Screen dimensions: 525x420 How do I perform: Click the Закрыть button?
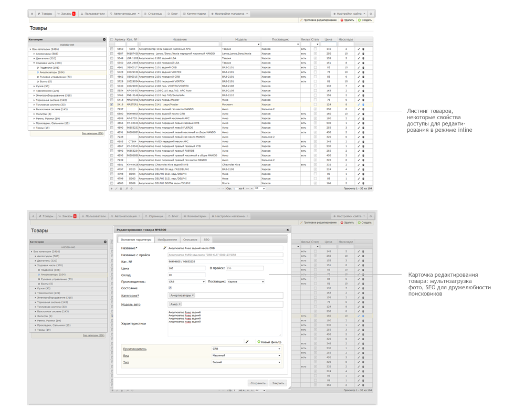pos(278,383)
